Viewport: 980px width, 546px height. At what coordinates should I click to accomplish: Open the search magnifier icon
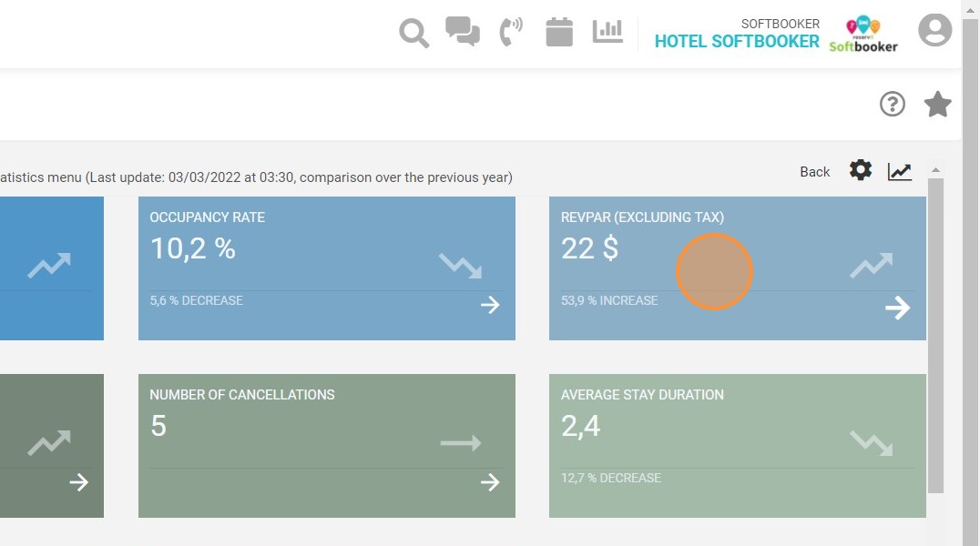pyautogui.click(x=413, y=33)
